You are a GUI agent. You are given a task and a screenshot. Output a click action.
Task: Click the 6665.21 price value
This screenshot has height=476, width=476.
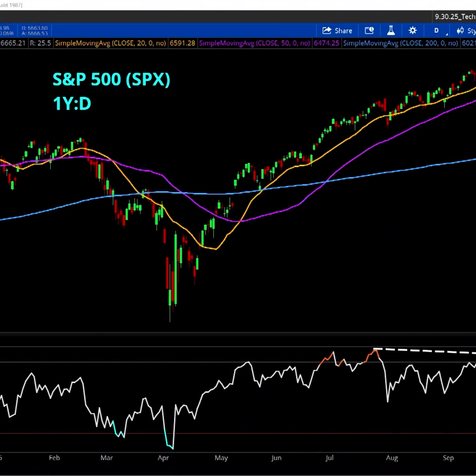(x=13, y=43)
